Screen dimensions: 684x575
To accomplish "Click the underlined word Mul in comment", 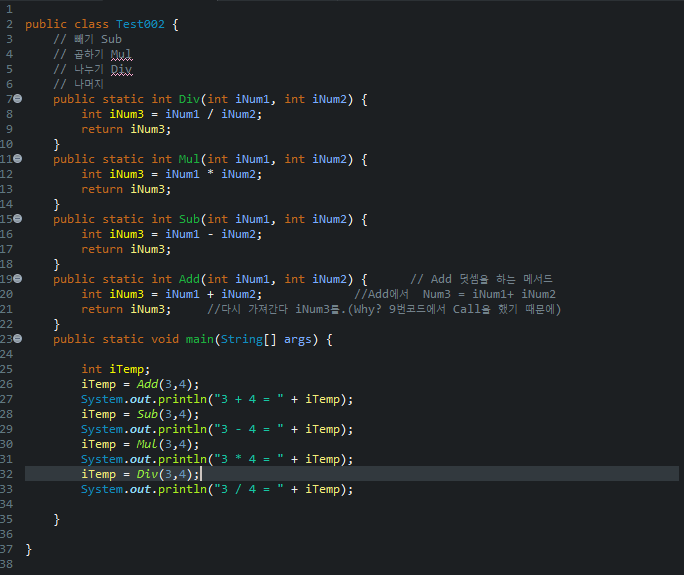I will (121, 54).
